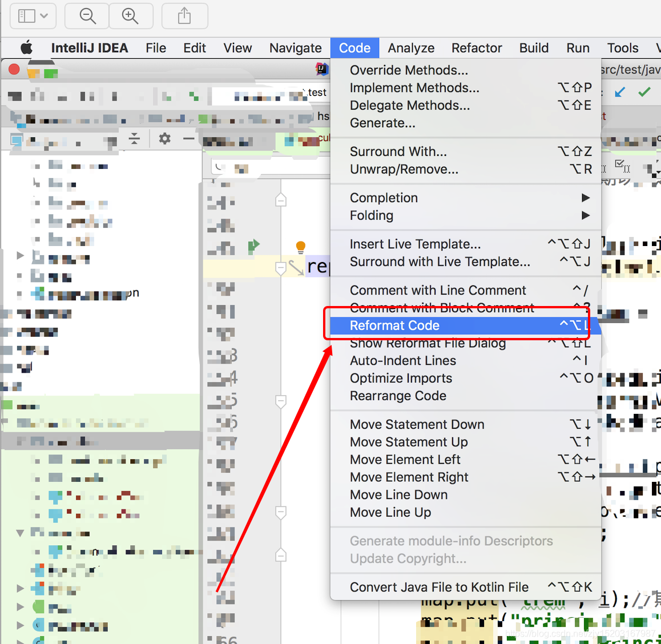Choose Convert Java File to Kotlin File
Viewport: 661px width, 644px height.
[465, 587]
